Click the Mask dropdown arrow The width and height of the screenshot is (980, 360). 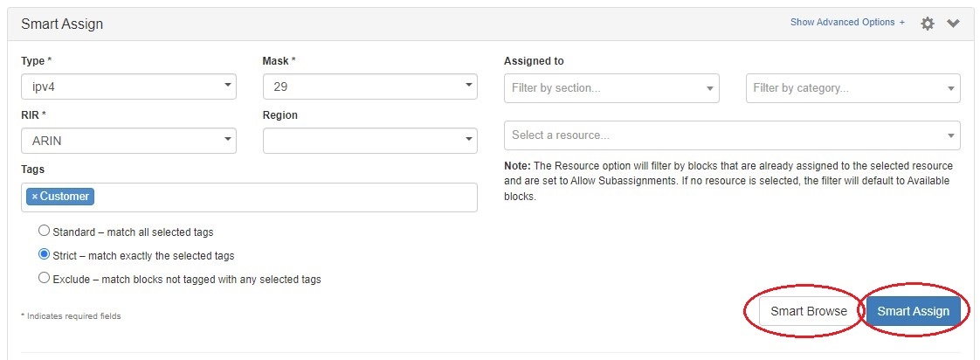pyautogui.click(x=468, y=86)
